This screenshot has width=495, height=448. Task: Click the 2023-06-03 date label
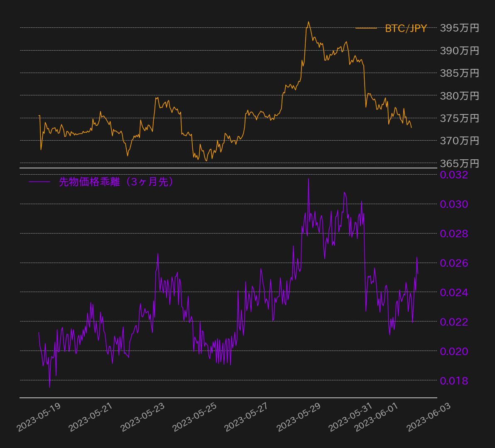[428, 417]
